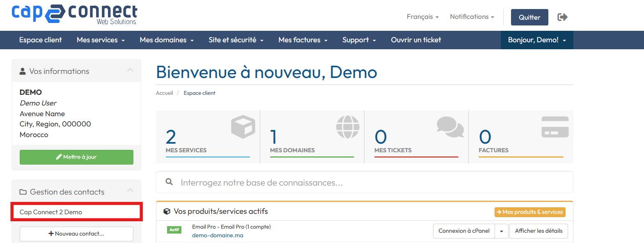Select the Cap Connect 2 Demo contact
Image resolution: width=644 pixels, height=243 pixels.
pyautogui.click(x=76, y=212)
